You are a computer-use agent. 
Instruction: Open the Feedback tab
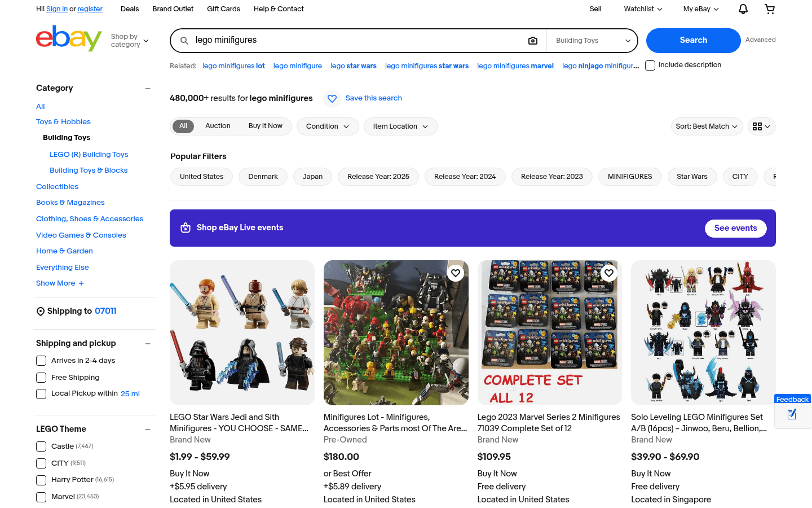792,399
